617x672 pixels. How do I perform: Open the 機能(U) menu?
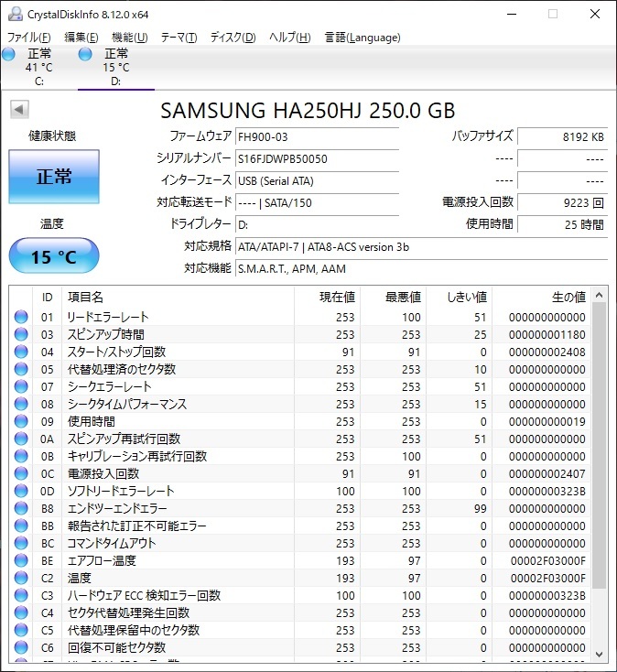pos(129,38)
